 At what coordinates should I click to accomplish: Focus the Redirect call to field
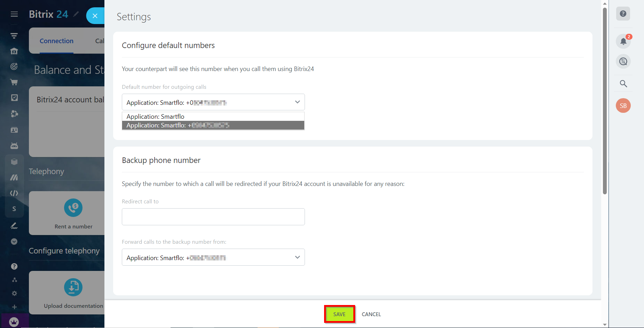[x=213, y=217]
